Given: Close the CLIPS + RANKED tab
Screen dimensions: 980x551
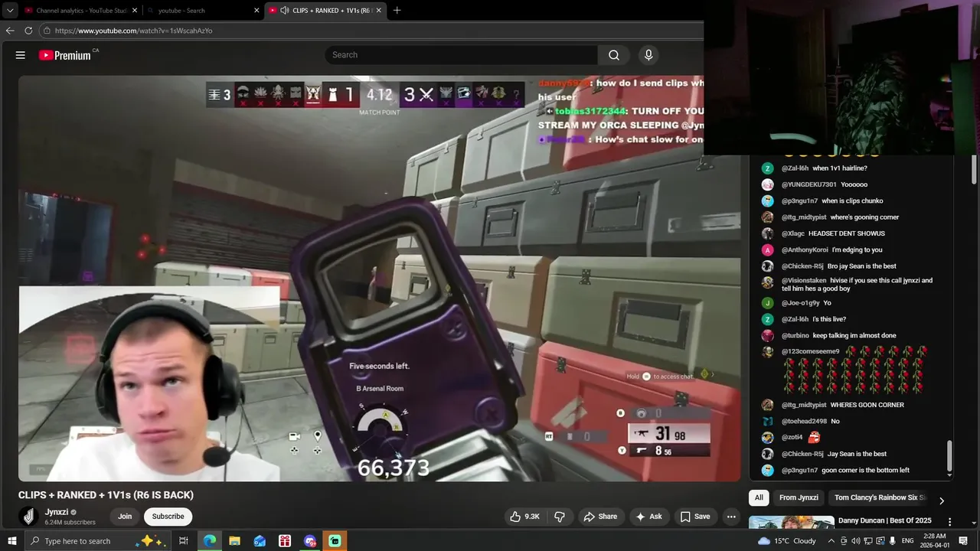Looking at the screenshot, I should point(378,11).
